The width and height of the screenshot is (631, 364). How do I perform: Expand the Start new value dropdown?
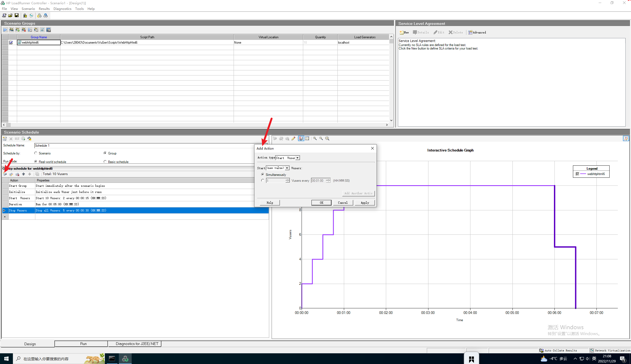(287, 168)
